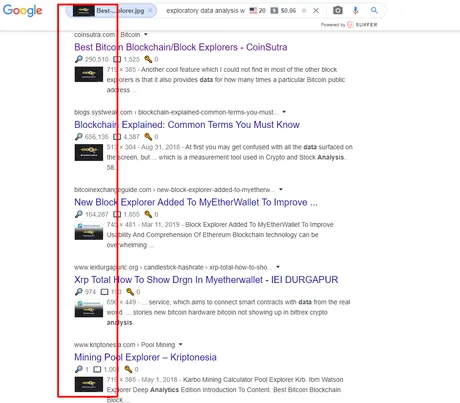This screenshot has height=403, width=460.
Task: Click key icon for IEI DURGAPUR result
Action: 130,292
